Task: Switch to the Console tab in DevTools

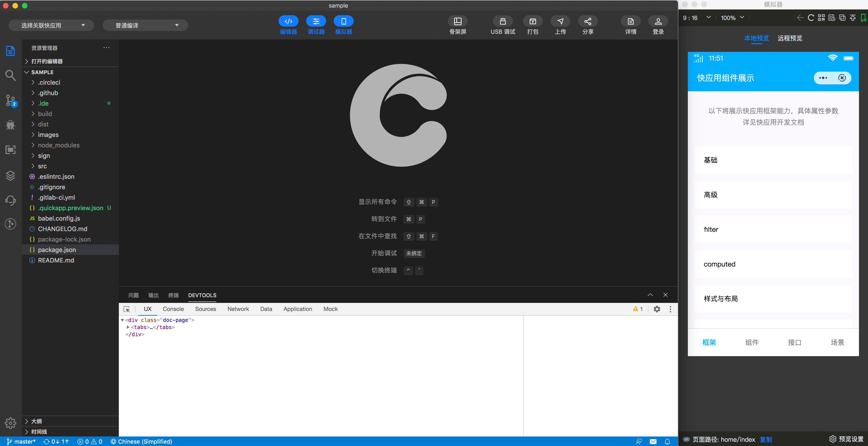Action: (173, 309)
